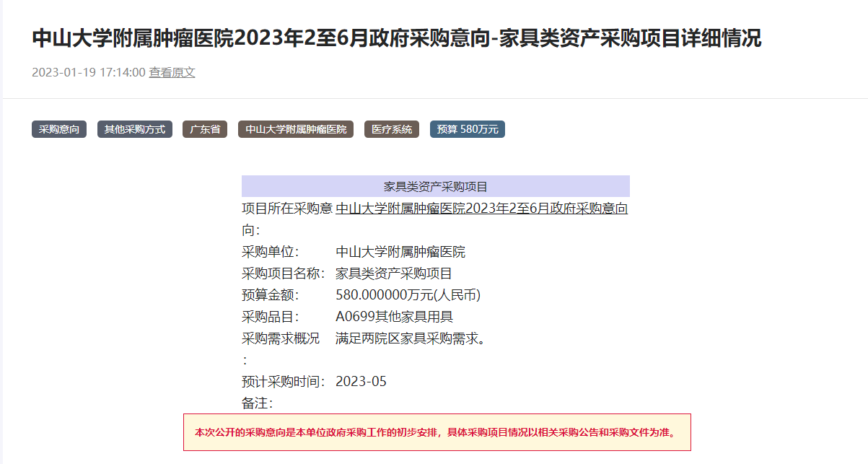Open the 中山大学附属肿瘤医院2023年2至6月政府采购意向 link
The image size is (868, 464).
(x=482, y=209)
